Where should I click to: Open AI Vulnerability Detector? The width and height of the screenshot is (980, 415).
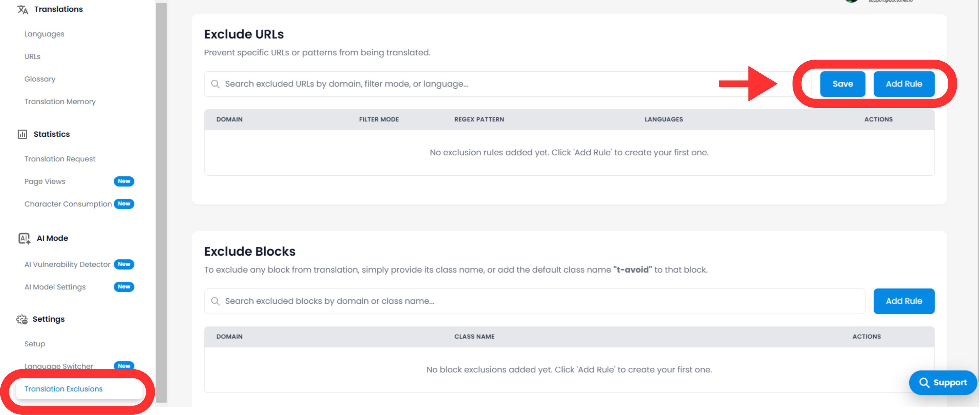pyautogui.click(x=67, y=264)
